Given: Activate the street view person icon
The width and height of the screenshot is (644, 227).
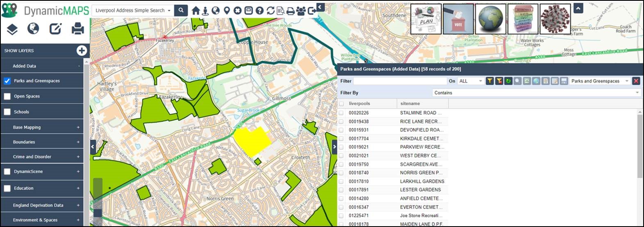Looking at the screenshot, I should (205, 11).
